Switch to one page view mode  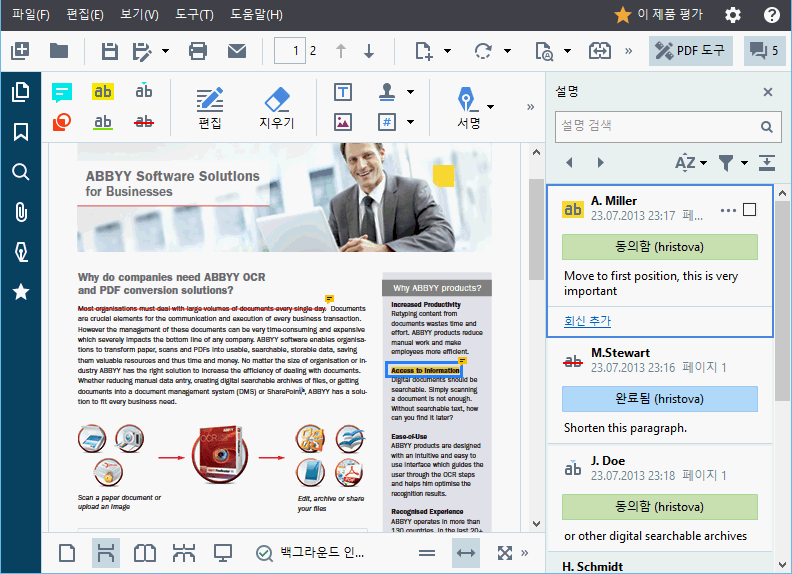67,553
